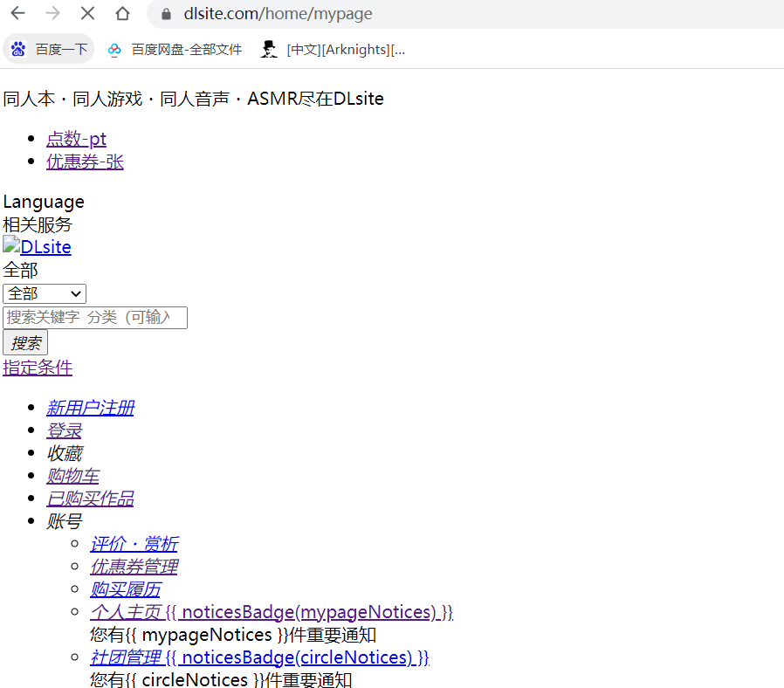Open the 社团管理 circle management link

(x=260, y=657)
